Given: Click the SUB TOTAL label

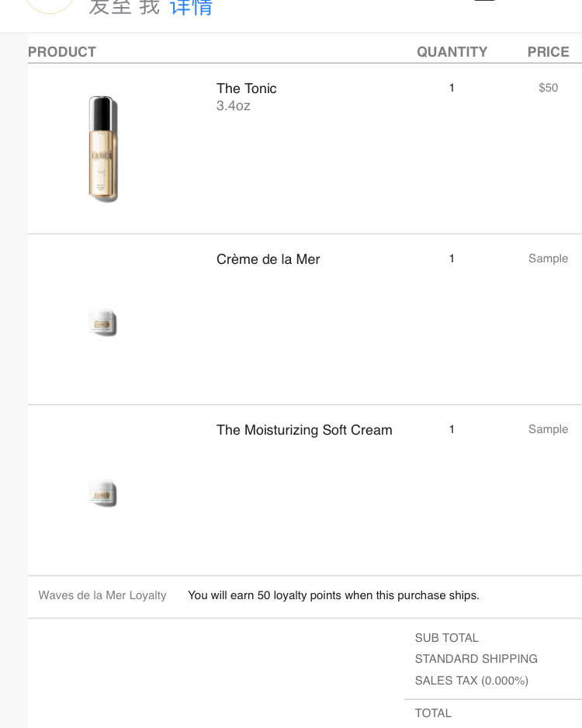Looking at the screenshot, I should [x=446, y=638].
